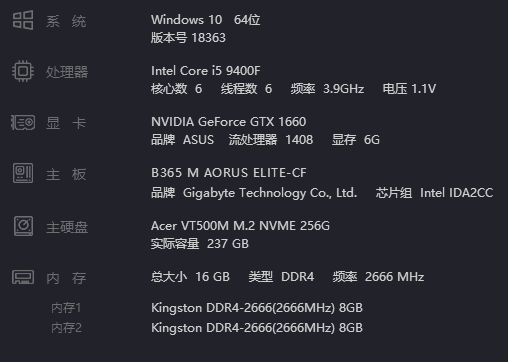
Task: Click the memory module icon
Action: [x=23, y=277]
